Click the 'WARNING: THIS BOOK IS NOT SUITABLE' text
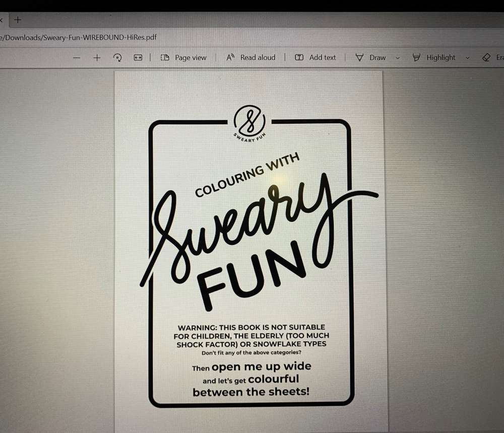Screen dimensions: 504x433 [x=251, y=327]
